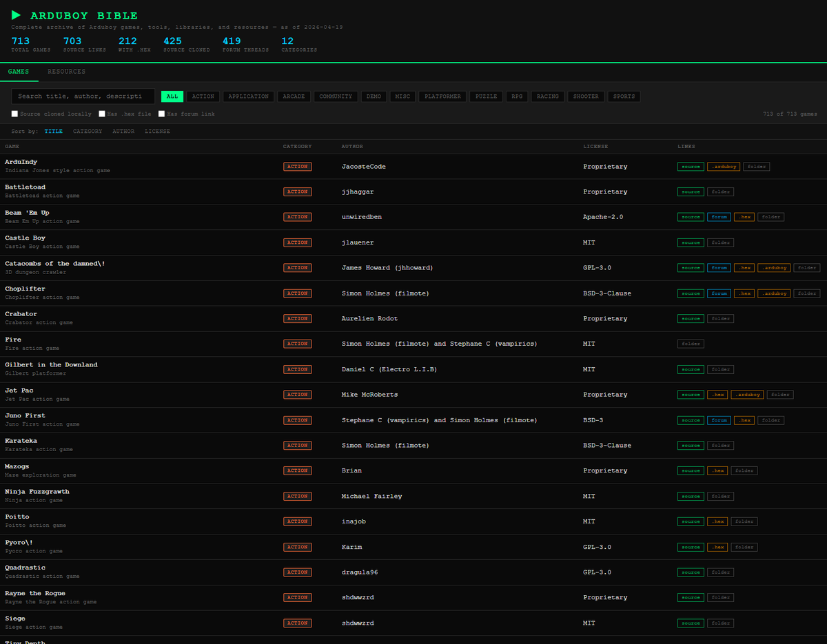Sort the list by CATEGORY
Image resolution: width=827 pixels, height=644 pixels.
tap(88, 131)
